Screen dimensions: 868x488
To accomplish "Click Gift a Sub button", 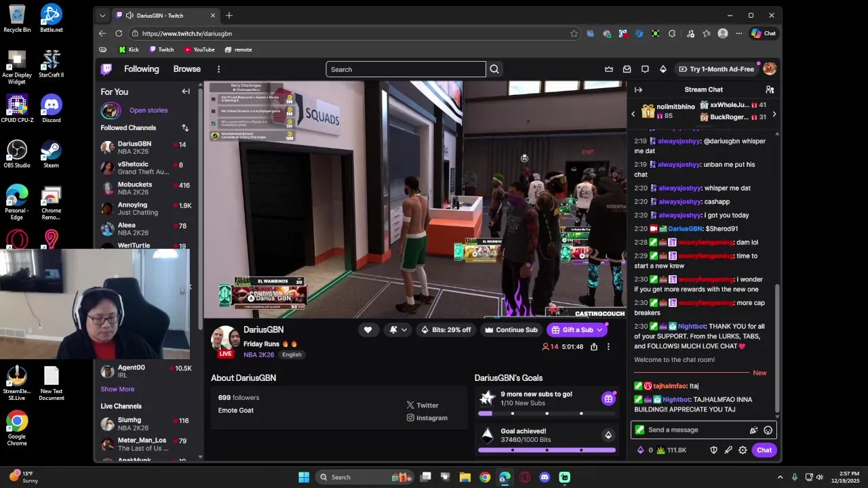I will pyautogui.click(x=578, y=330).
